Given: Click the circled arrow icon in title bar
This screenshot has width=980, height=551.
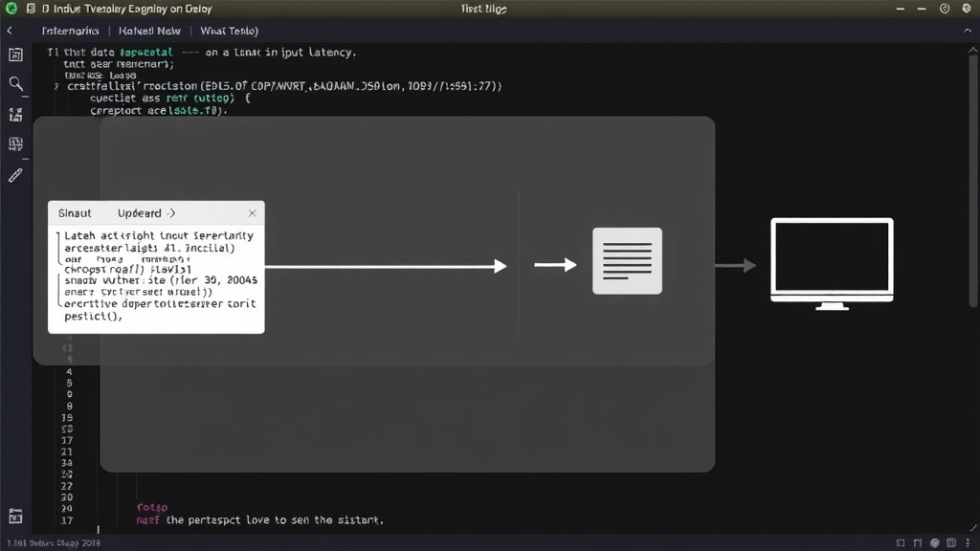Looking at the screenshot, I should (x=945, y=9).
